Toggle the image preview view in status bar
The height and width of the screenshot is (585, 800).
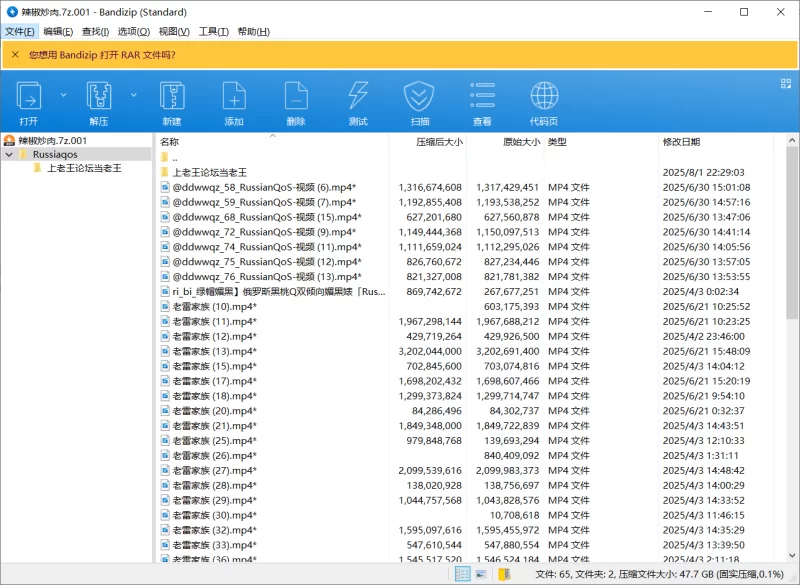[482, 574]
